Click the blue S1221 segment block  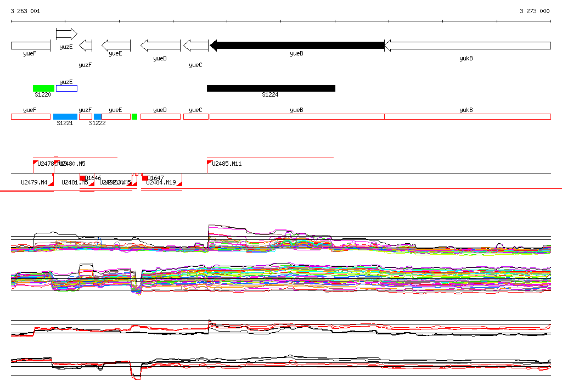tap(65, 116)
